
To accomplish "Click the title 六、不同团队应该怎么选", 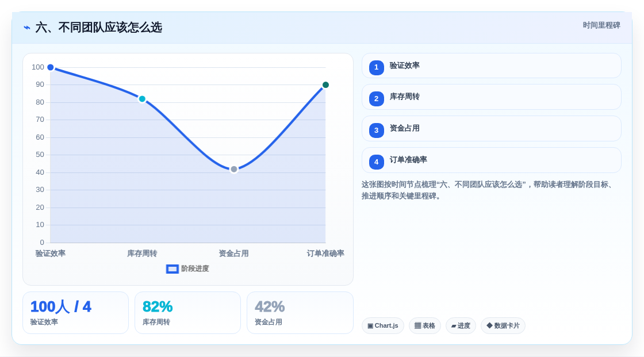I will click(x=98, y=28).
